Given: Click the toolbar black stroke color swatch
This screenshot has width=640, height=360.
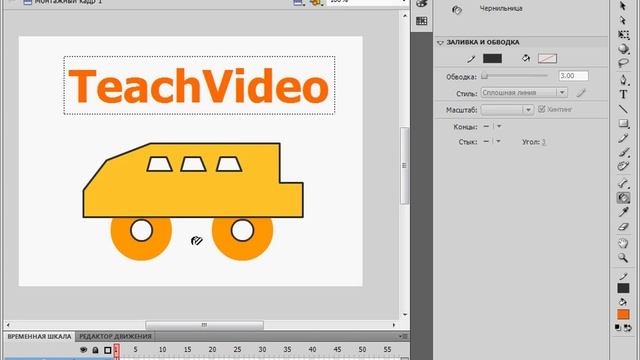Looking at the screenshot, I should [623, 288].
